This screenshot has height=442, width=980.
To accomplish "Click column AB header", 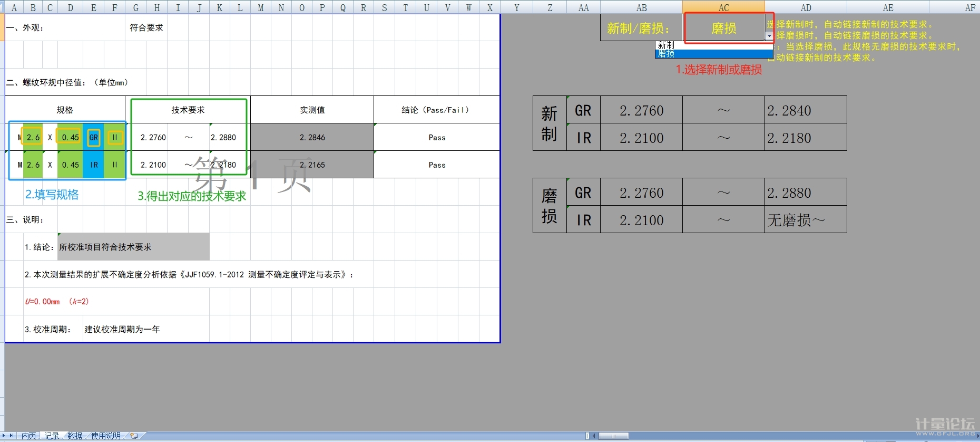I will [641, 7].
